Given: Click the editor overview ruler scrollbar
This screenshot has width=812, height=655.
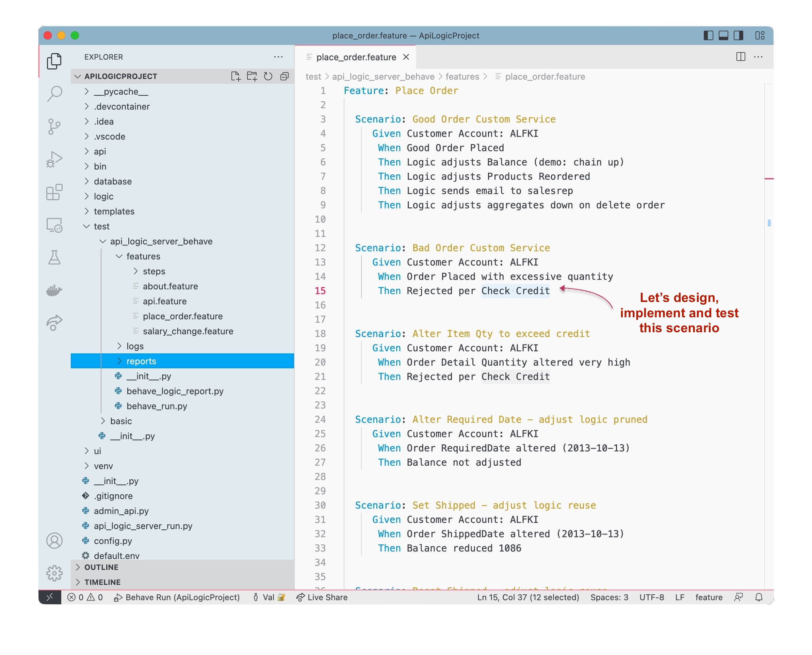Looking at the screenshot, I should pos(769,302).
